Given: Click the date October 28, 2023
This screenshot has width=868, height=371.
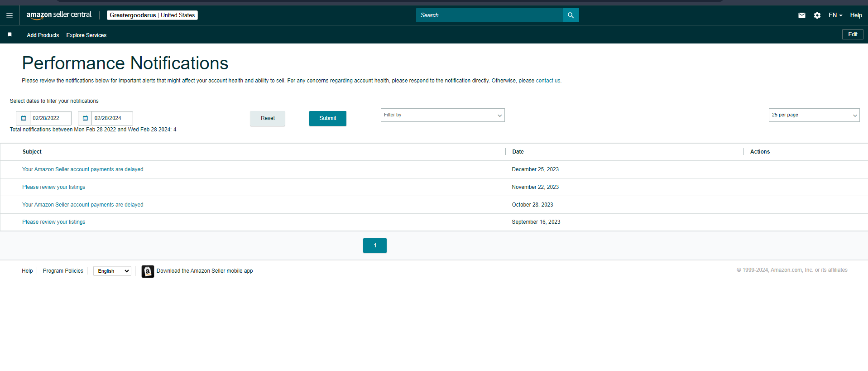Looking at the screenshot, I should pos(532,205).
